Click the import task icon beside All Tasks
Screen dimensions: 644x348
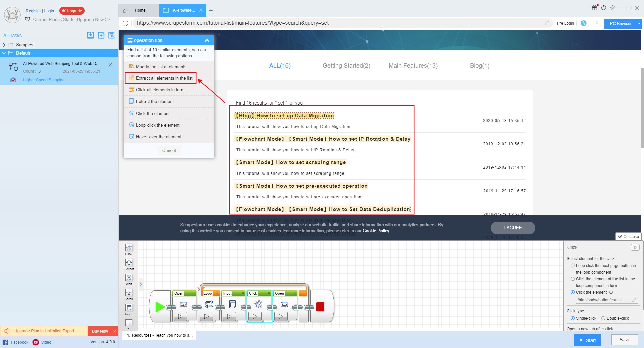coord(91,35)
